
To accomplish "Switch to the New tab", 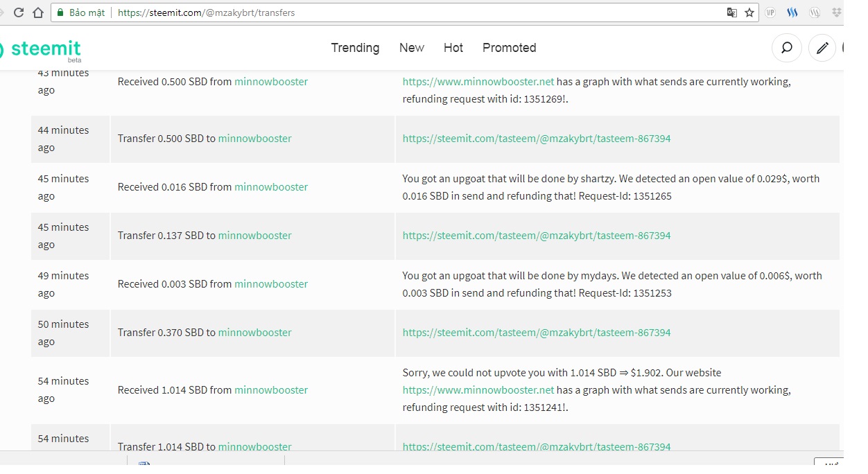I will 411,48.
